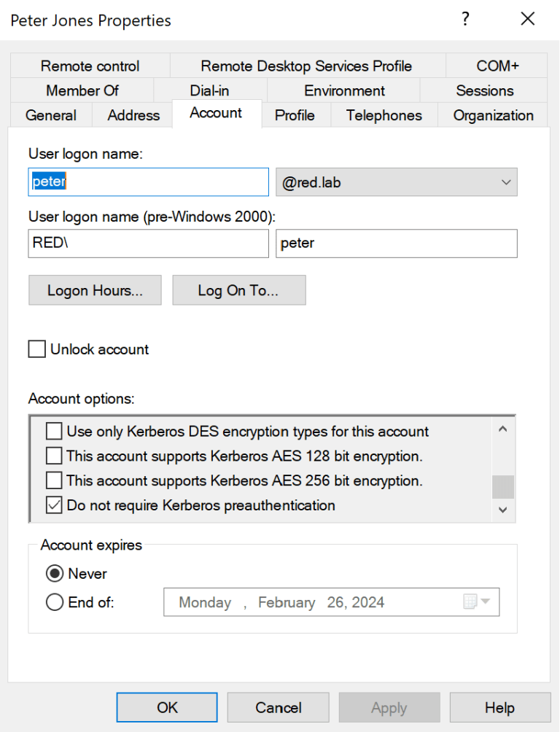Screen dimensions: 560x732
Task: Click the pre-Windows 2000 peter logon field
Action: pyautogui.click(x=397, y=244)
